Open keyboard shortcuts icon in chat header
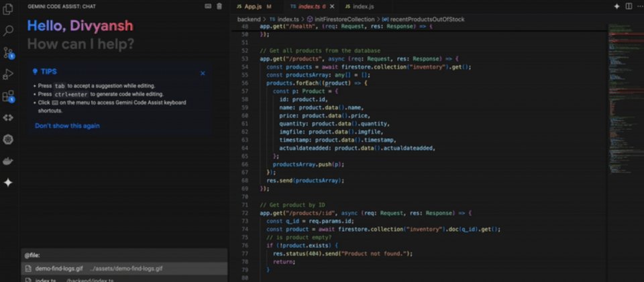644x282 pixels. [208, 6]
